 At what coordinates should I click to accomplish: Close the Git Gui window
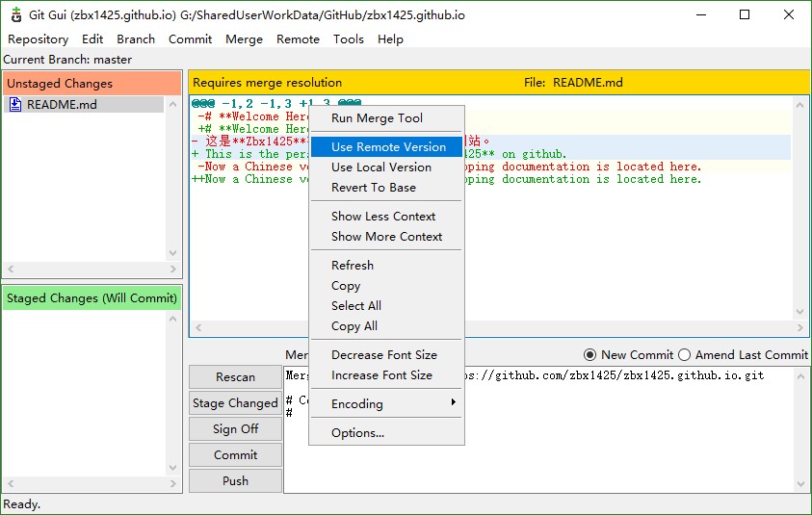tap(789, 14)
